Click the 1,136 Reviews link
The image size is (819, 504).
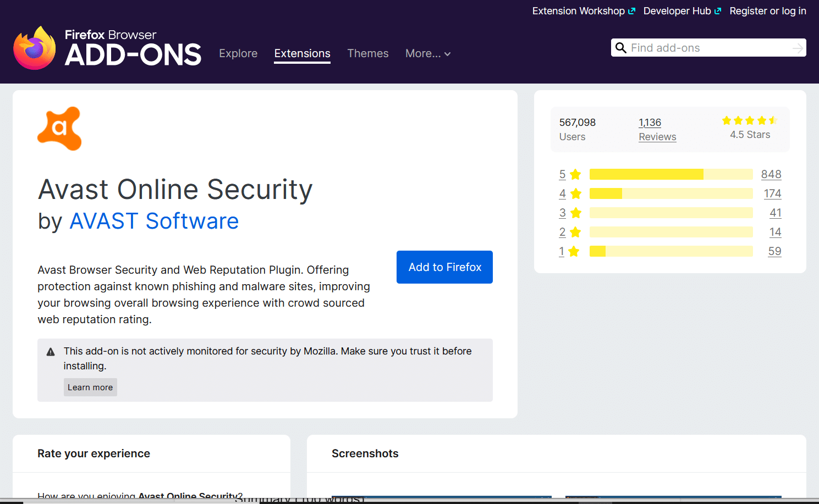pos(657,129)
